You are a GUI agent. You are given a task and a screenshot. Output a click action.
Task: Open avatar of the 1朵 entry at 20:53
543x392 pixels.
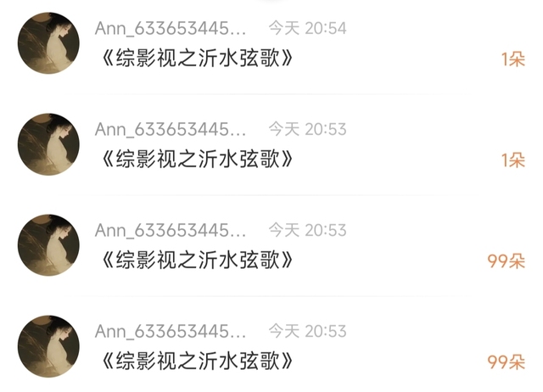(x=48, y=144)
